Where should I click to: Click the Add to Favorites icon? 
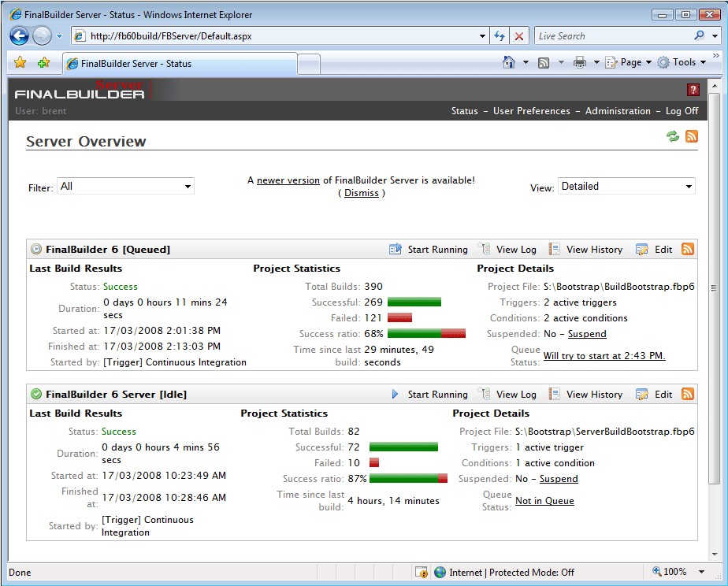[x=43, y=62]
